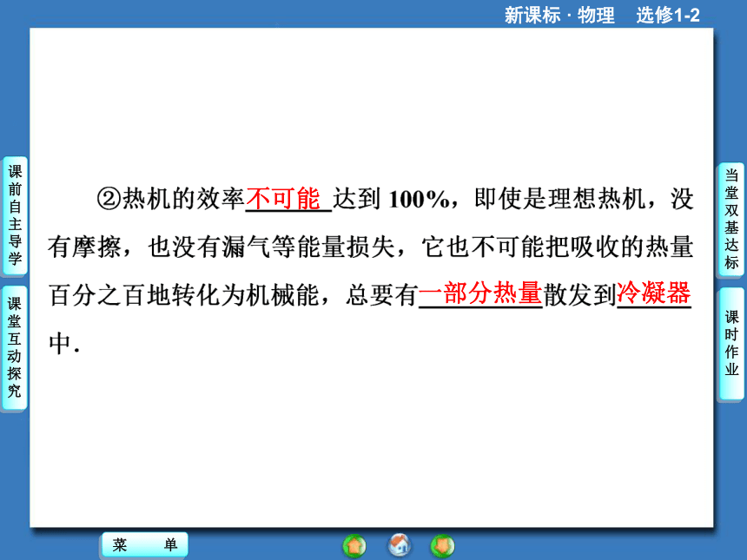Click the circled number ② marker

[109, 199]
